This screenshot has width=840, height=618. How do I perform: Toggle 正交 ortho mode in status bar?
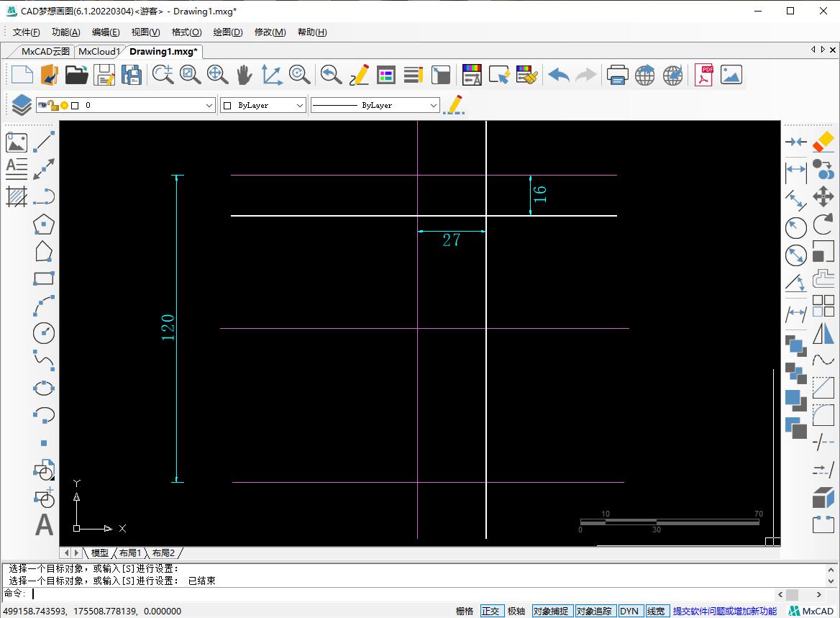(490, 611)
